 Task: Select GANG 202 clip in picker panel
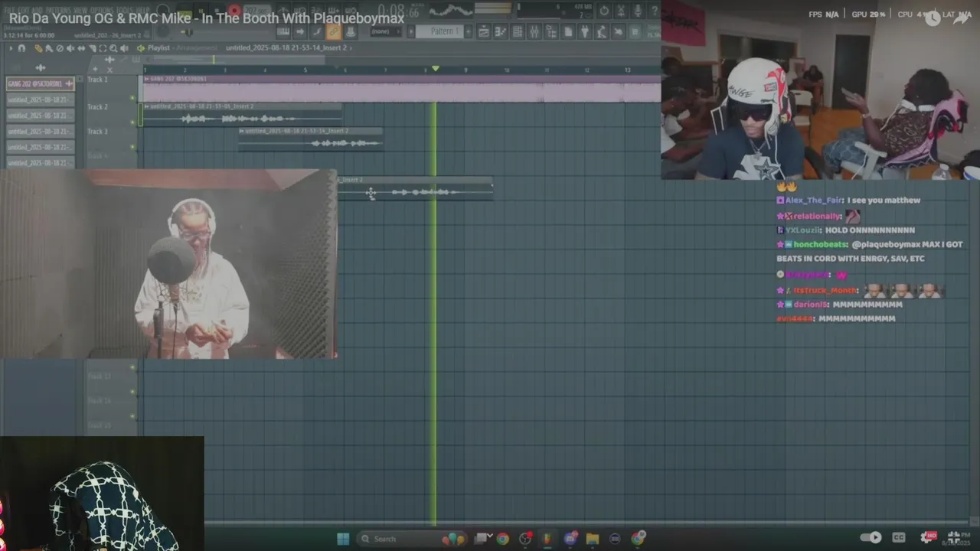(x=40, y=83)
